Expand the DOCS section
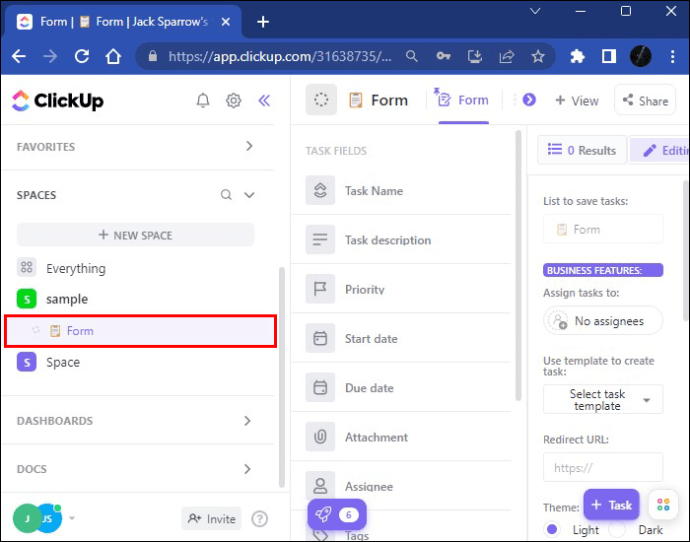Screen dimensions: 690x542 (247, 469)
